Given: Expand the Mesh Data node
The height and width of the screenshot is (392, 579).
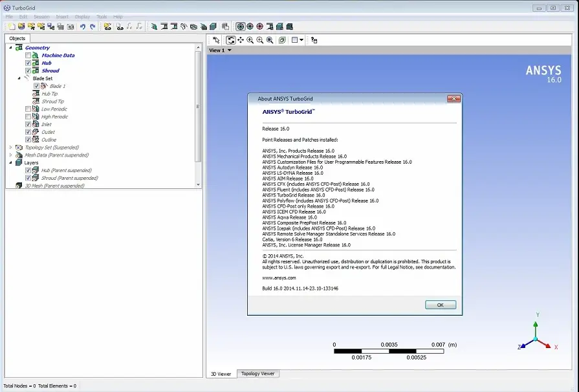Looking at the screenshot, I should coord(11,155).
